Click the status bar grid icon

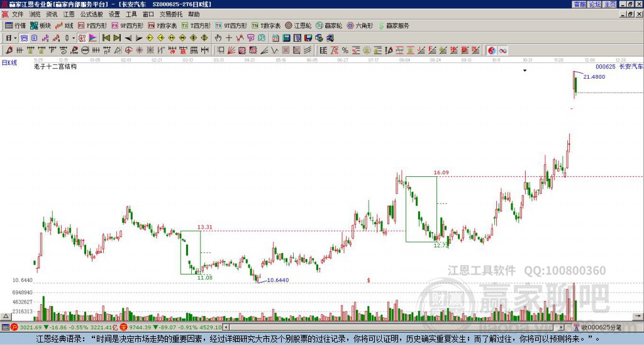tap(5, 327)
